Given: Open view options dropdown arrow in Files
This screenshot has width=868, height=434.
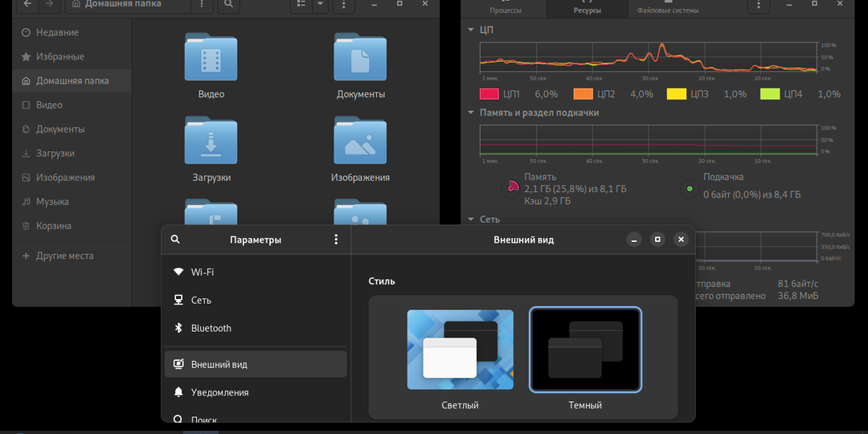Looking at the screenshot, I should point(319,4).
